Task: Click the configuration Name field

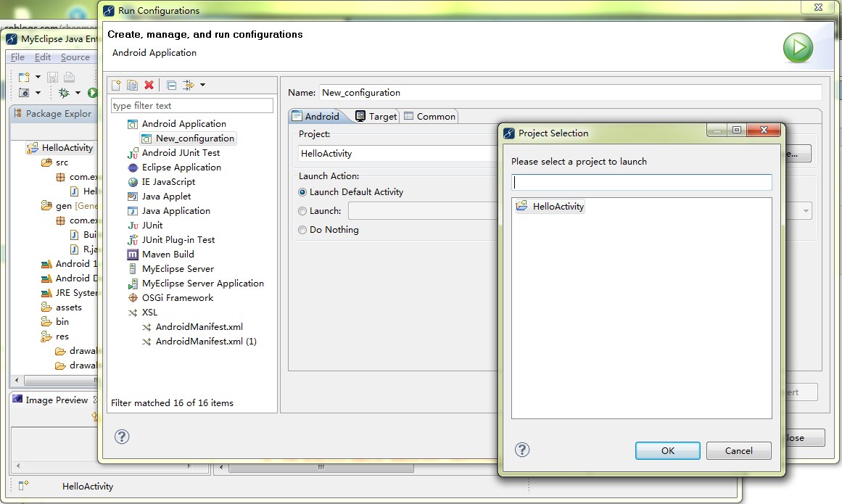Action: [x=570, y=92]
